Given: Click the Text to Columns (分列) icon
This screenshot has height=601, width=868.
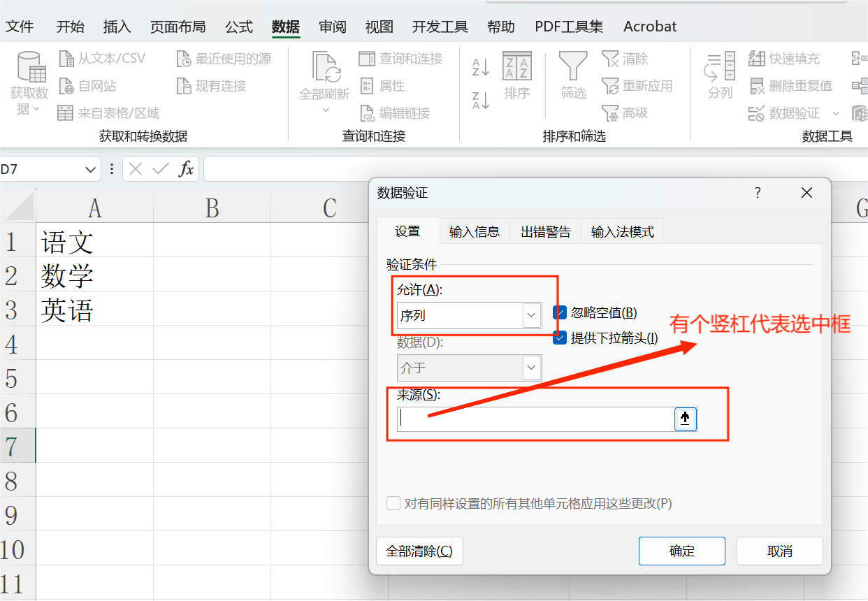Looking at the screenshot, I should (720, 68).
